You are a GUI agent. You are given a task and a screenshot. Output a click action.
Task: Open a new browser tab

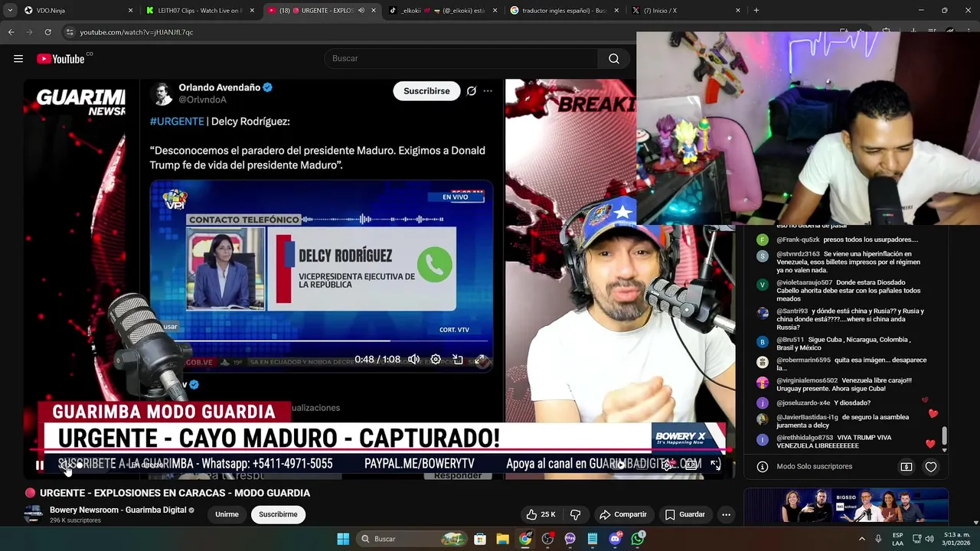pos(756,11)
